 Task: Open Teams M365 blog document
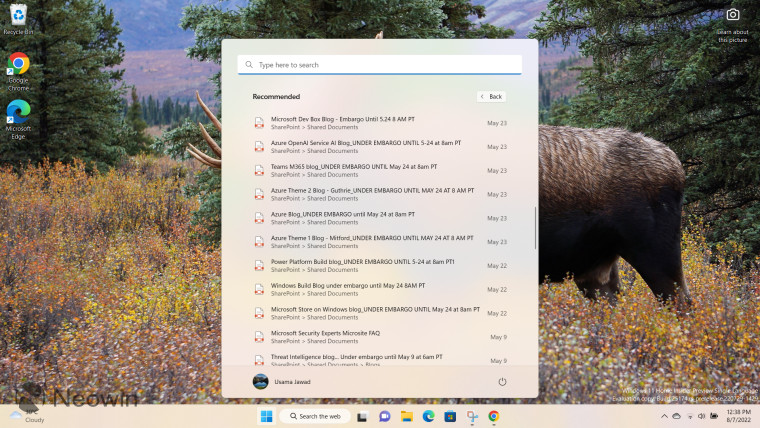point(380,171)
